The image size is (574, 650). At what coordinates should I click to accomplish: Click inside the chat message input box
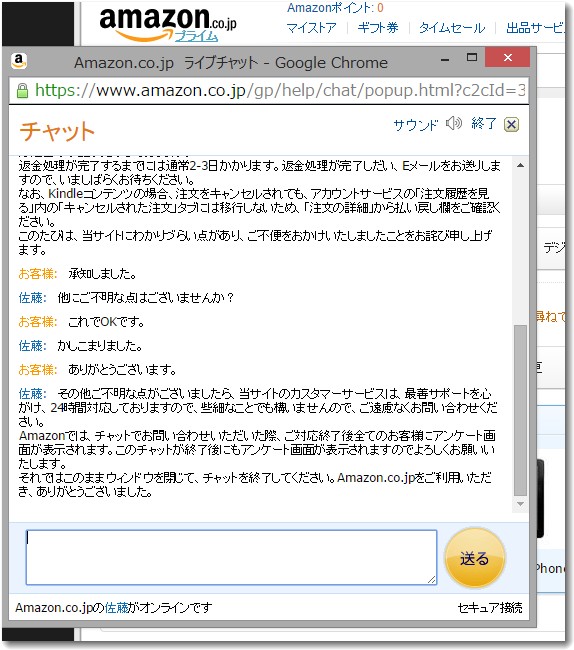click(231, 557)
